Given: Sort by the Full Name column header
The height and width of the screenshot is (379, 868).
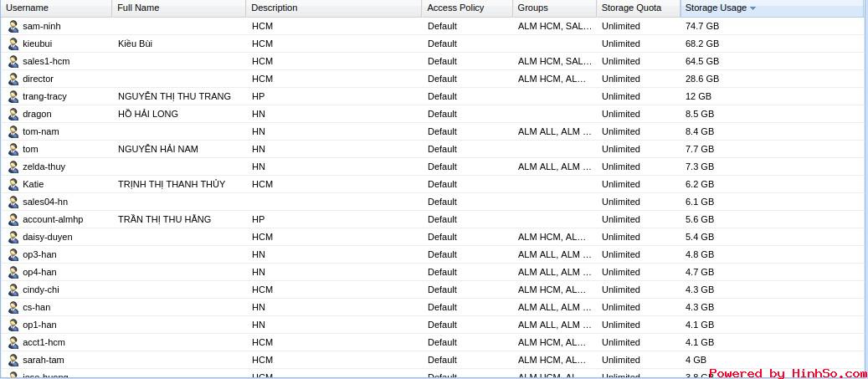Looking at the screenshot, I should click(x=179, y=8).
